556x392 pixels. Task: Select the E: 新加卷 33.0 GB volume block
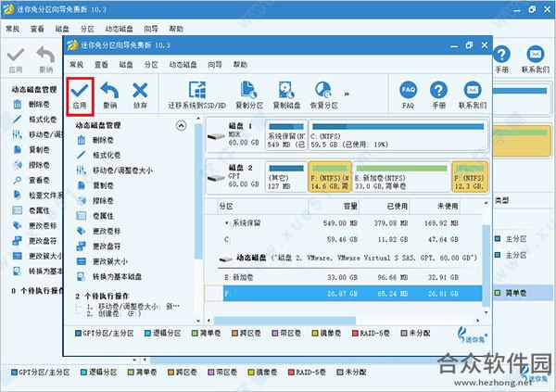point(401,177)
